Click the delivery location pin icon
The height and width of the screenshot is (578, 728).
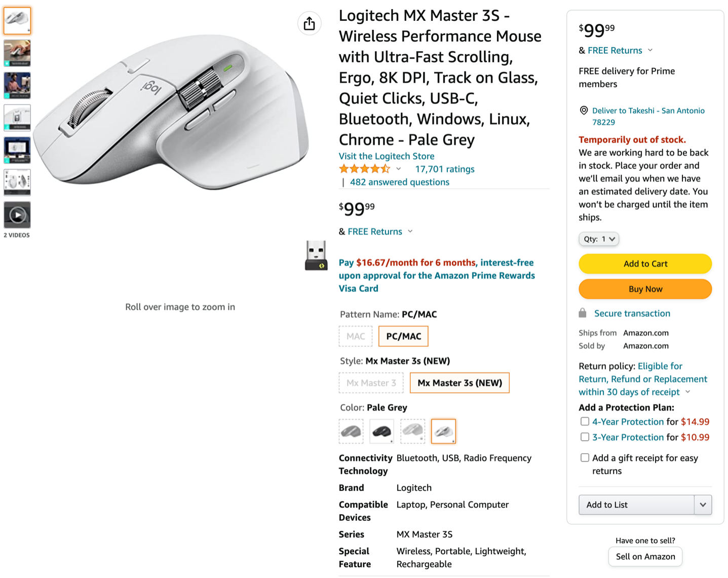(584, 111)
